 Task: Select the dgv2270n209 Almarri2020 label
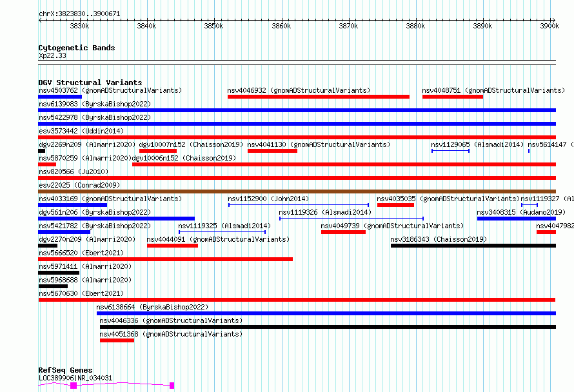point(87,239)
